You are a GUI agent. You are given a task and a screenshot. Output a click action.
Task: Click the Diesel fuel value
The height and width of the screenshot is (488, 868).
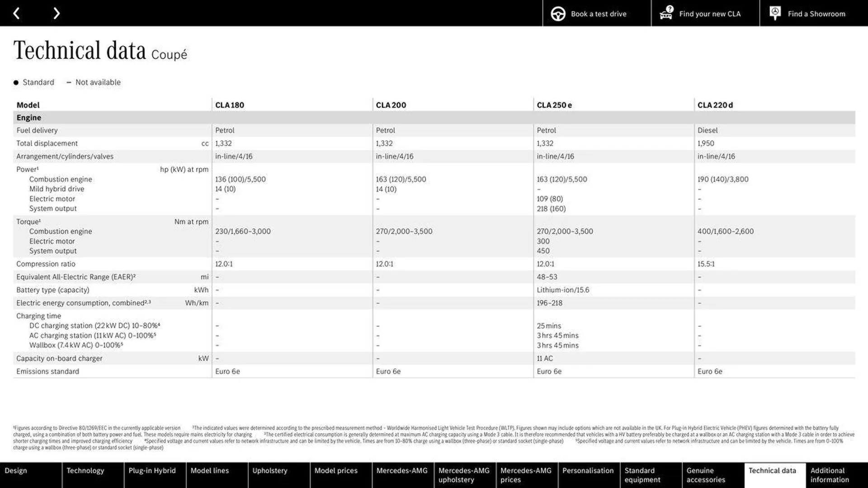click(708, 130)
